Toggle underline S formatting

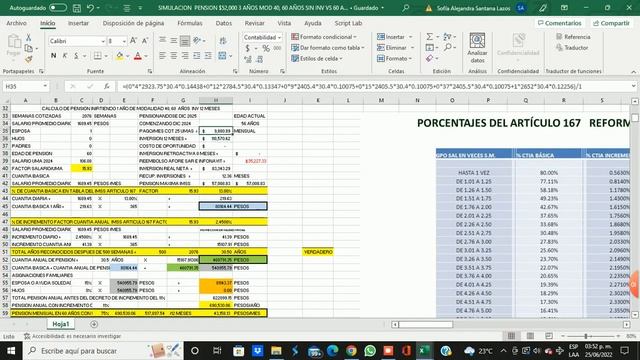point(76,56)
